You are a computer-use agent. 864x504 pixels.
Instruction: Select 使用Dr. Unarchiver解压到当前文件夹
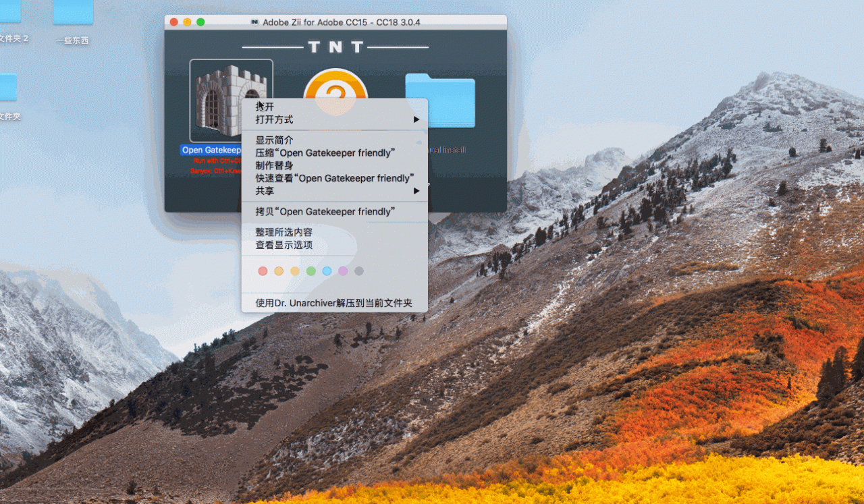(x=335, y=303)
